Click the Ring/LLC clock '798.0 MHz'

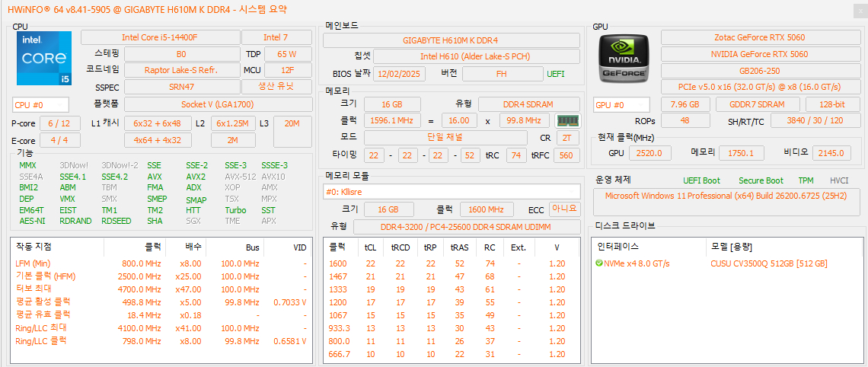point(141,341)
